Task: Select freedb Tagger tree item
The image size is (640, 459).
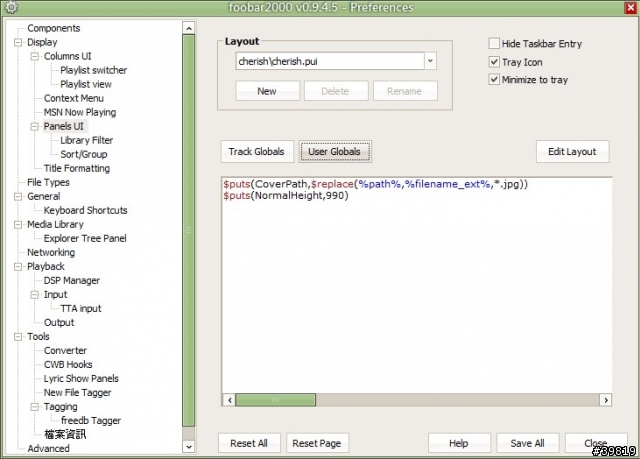Action: (x=91, y=421)
